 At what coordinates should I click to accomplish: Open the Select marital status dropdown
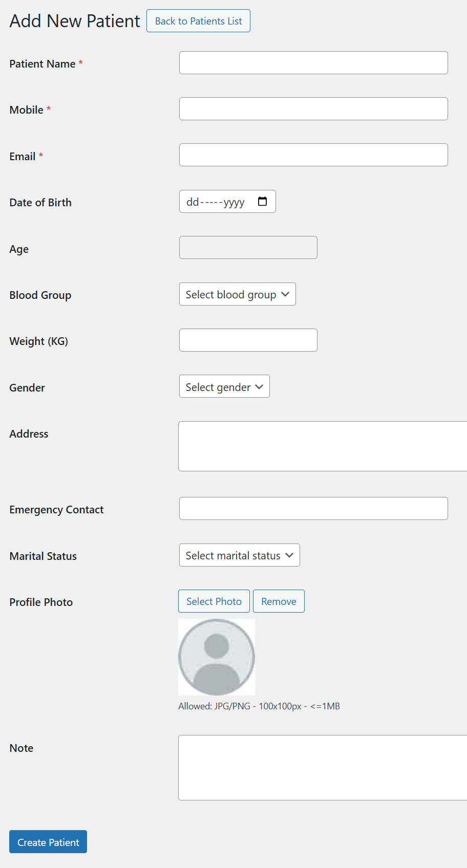(239, 555)
